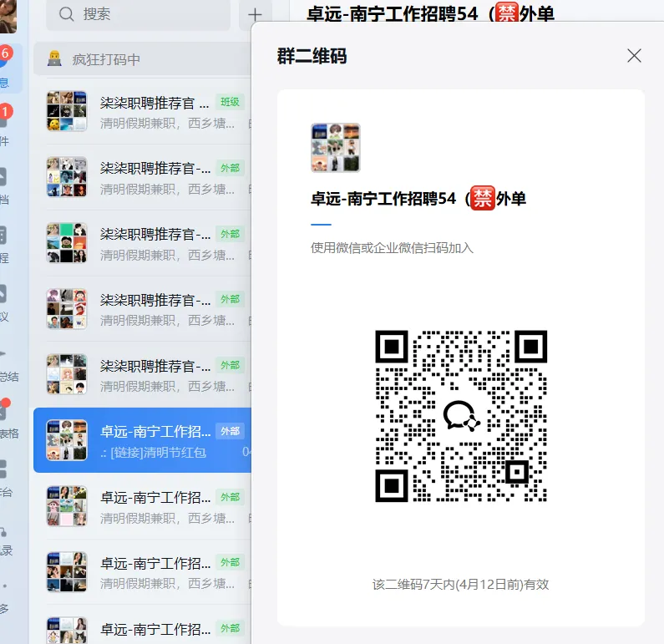Close the 群二维码 dialog
Image resolution: width=664 pixels, height=644 pixels.
[634, 55]
